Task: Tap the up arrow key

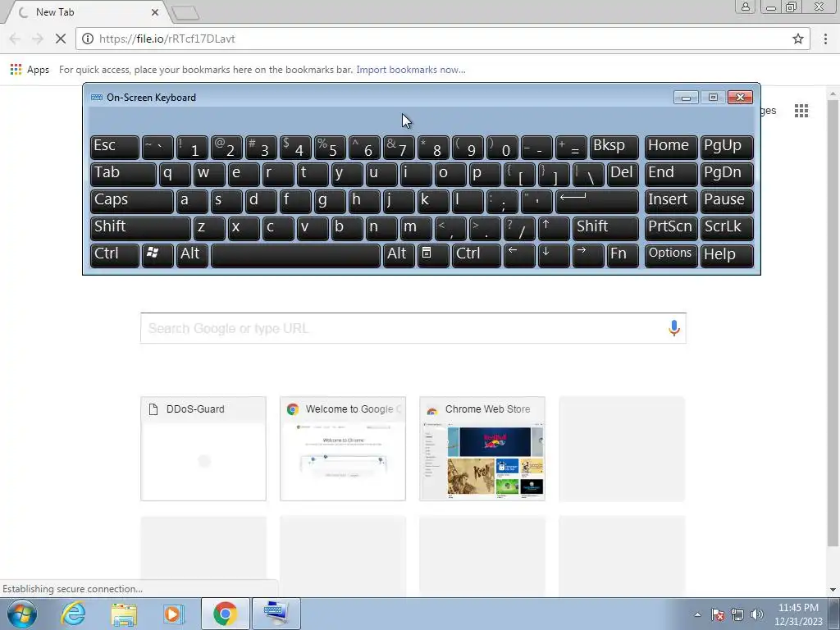Action: point(554,228)
